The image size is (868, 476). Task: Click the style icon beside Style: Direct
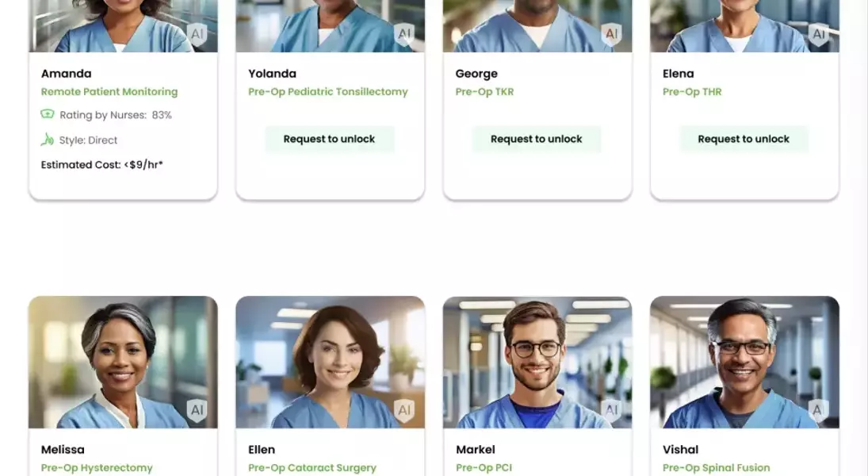pyautogui.click(x=47, y=140)
